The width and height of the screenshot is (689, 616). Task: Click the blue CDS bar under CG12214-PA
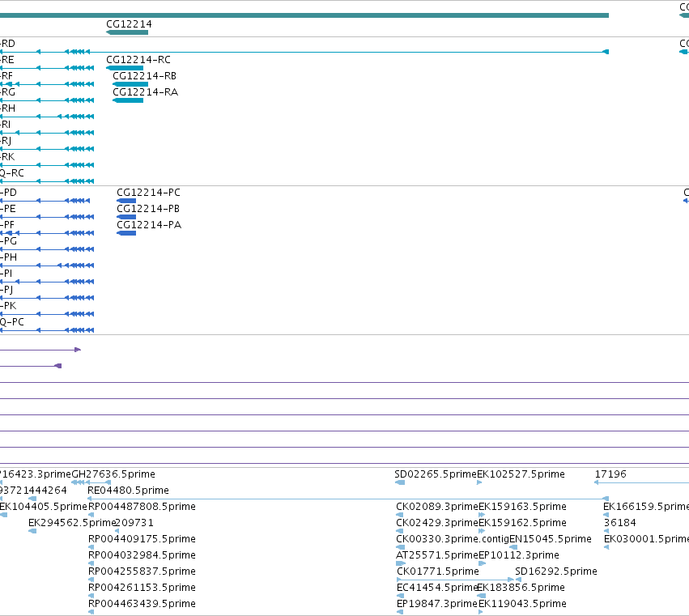(x=126, y=233)
